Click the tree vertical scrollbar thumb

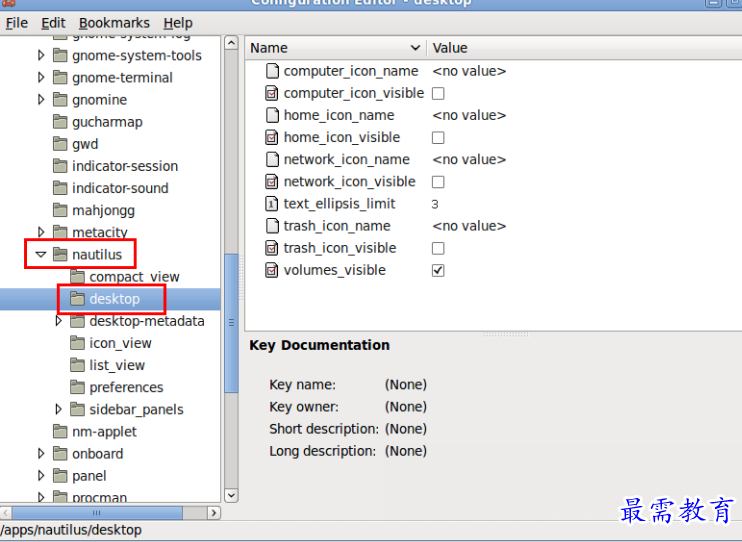click(231, 323)
